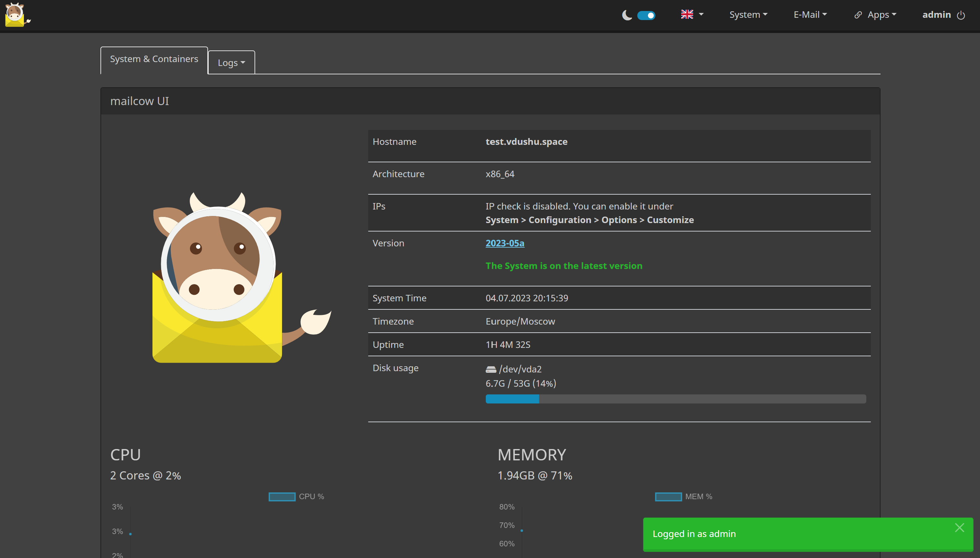
Task: Click the admin username
Action: 936,15
